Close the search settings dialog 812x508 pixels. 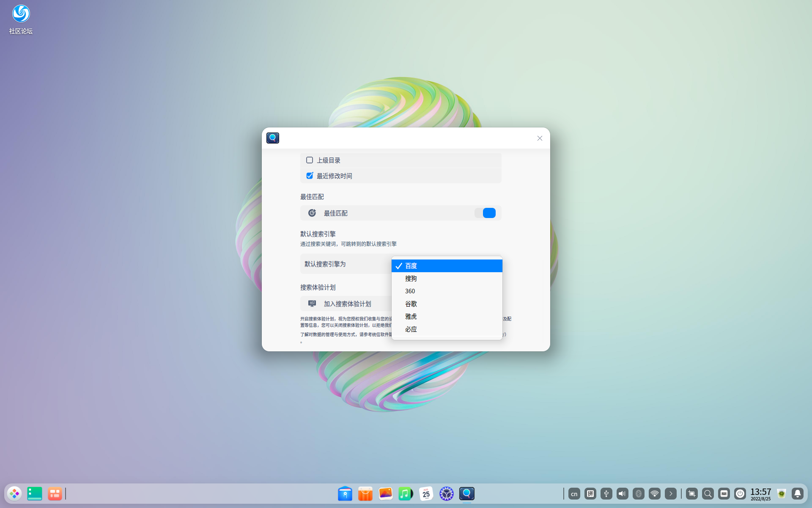[540, 138]
